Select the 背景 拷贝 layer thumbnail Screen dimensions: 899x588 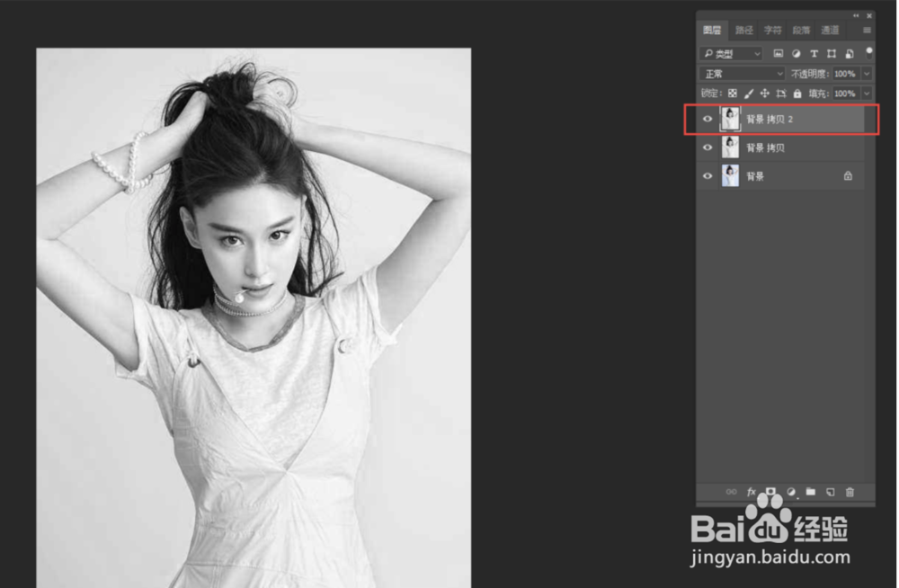730,147
